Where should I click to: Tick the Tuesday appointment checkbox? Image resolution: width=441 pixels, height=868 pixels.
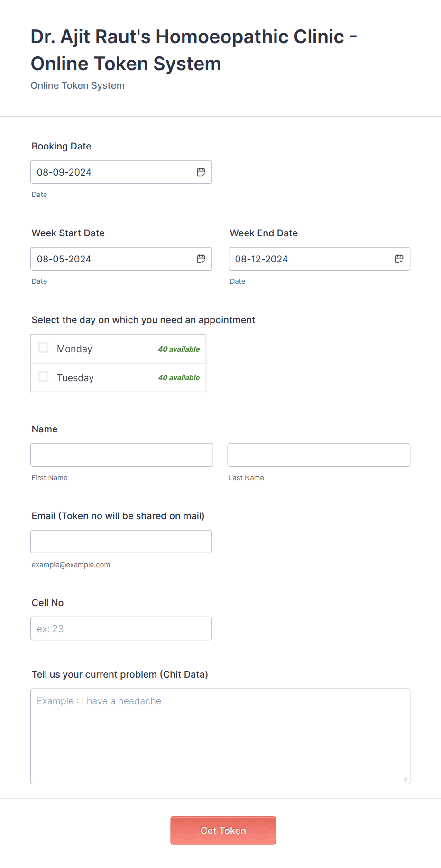click(x=43, y=377)
